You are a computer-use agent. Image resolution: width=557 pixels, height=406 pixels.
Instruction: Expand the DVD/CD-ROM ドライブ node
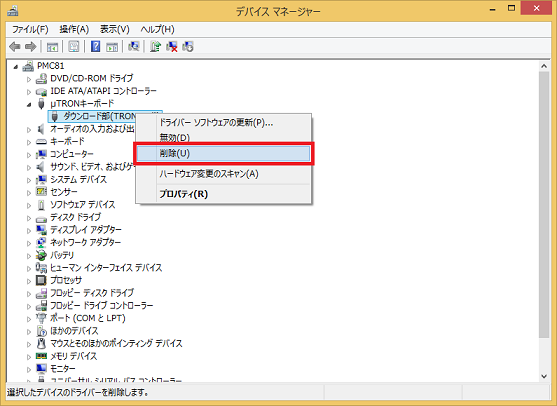pos(29,79)
